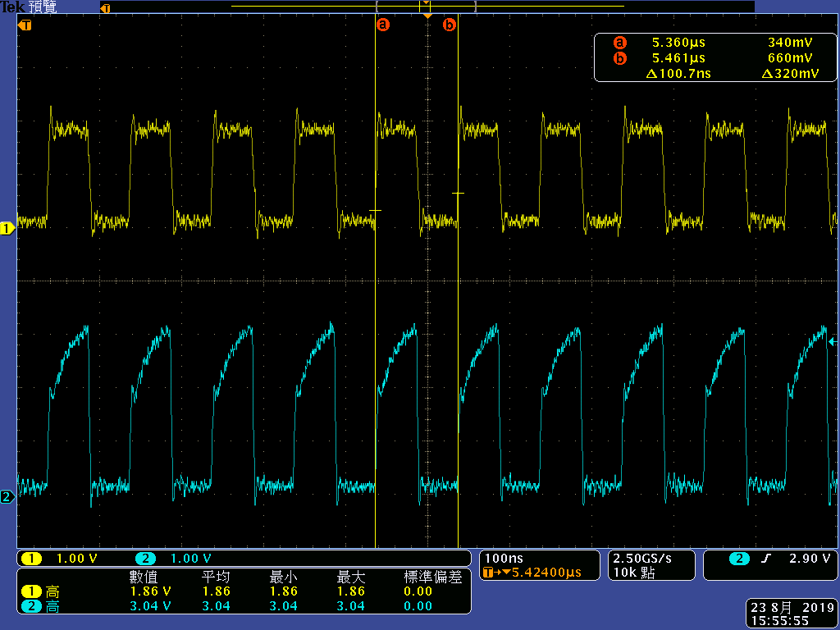The image size is (840, 630).
Task: Click channel 1 high measurement 1.86 V
Action: pyautogui.click(x=151, y=591)
